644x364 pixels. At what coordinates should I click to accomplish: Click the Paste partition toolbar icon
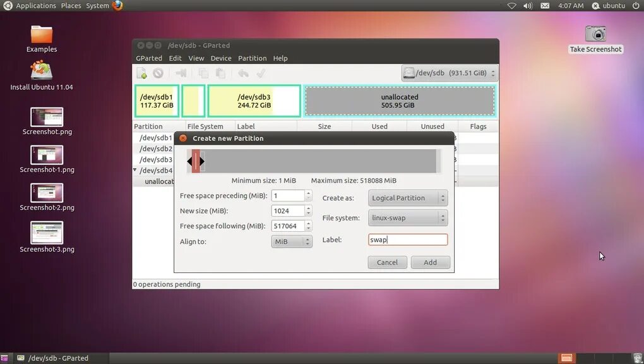click(x=220, y=73)
